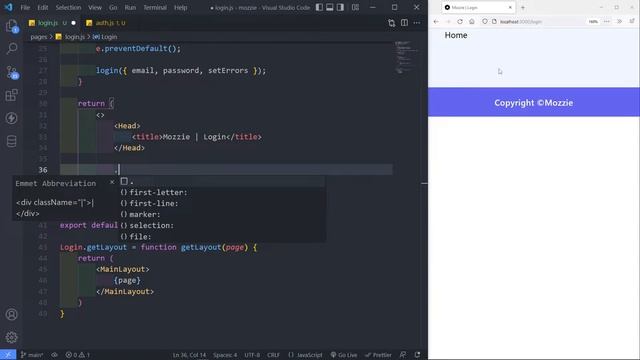Image resolution: width=640 pixels, height=360 pixels.
Task: Click line number 36 in the gutter
Action: (43, 170)
